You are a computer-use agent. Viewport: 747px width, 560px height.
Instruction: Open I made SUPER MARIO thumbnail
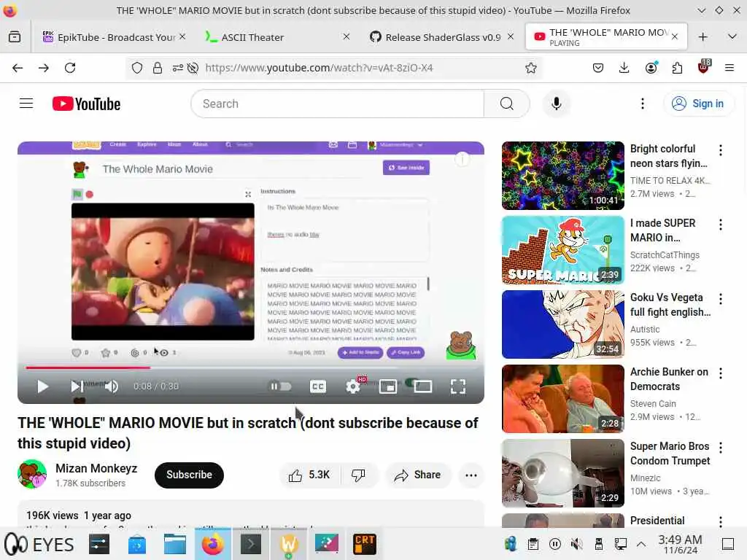(x=562, y=250)
